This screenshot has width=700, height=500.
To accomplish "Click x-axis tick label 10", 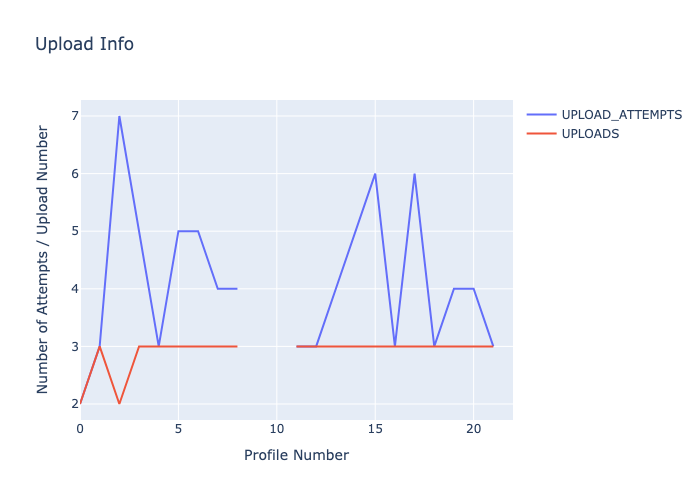I will click(277, 429).
